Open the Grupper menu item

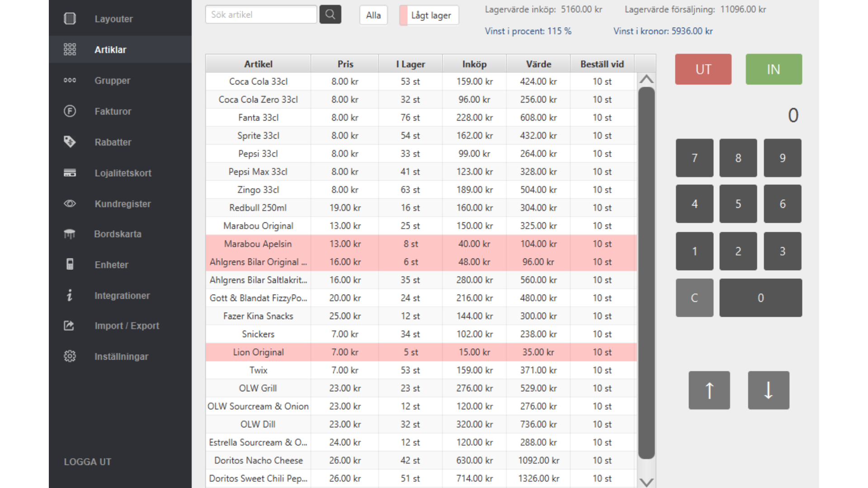point(112,80)
